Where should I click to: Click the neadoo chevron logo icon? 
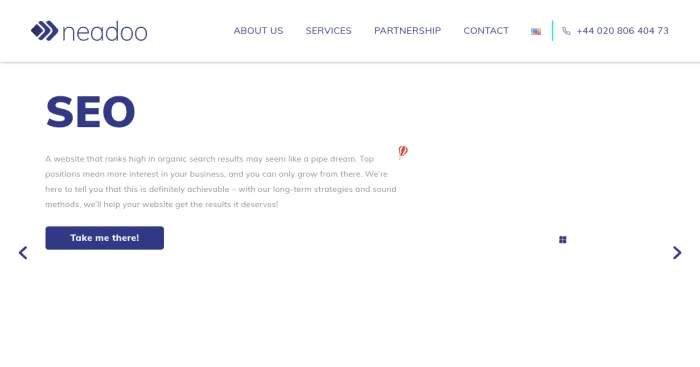pyautogui.click(x=45, y=31)
